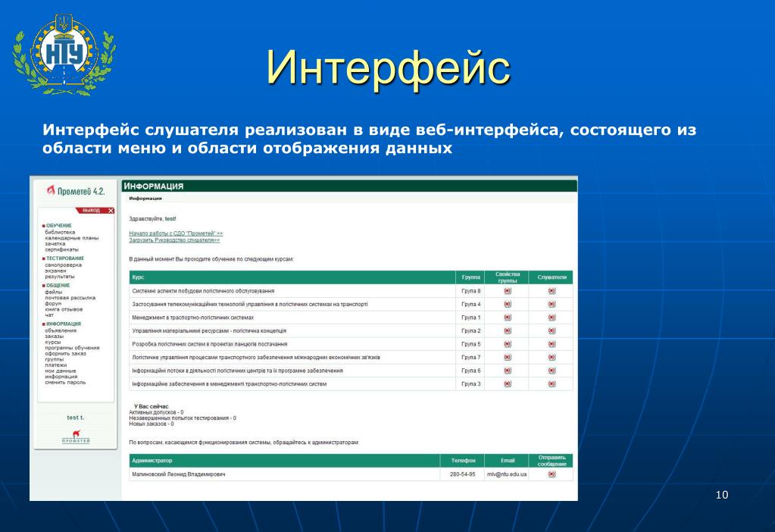
Task: Click the ИНФОРМАЦИЯ sidebar section heading
Action: point(64,324)
